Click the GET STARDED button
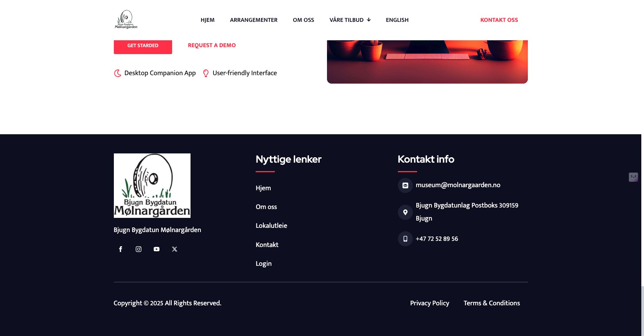This screenshot has width=644, height=336. 143,46
